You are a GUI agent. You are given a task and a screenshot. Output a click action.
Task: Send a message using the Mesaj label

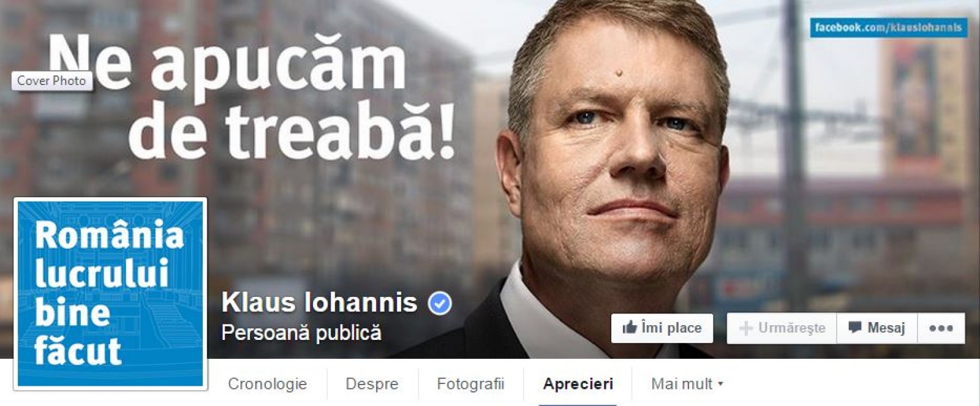886,328
